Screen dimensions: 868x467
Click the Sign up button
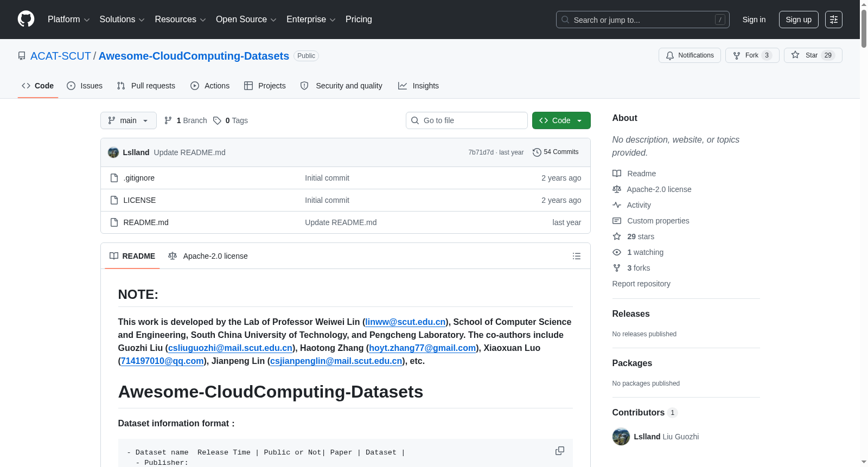[799, 20]
